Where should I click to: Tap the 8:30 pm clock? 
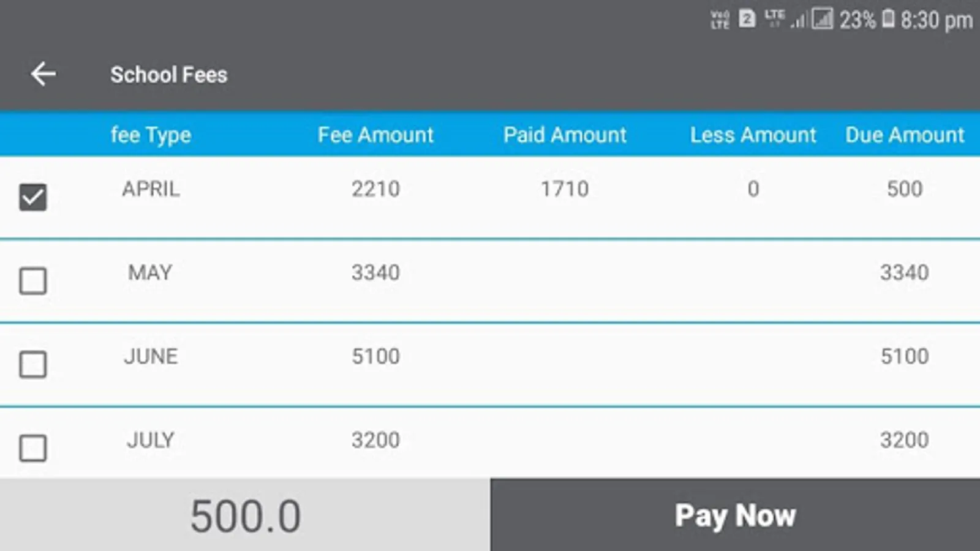(937, 20)
